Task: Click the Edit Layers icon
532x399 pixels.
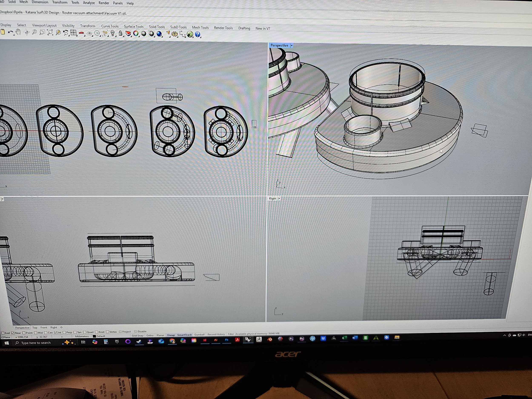Action: [x=128, y=34]
